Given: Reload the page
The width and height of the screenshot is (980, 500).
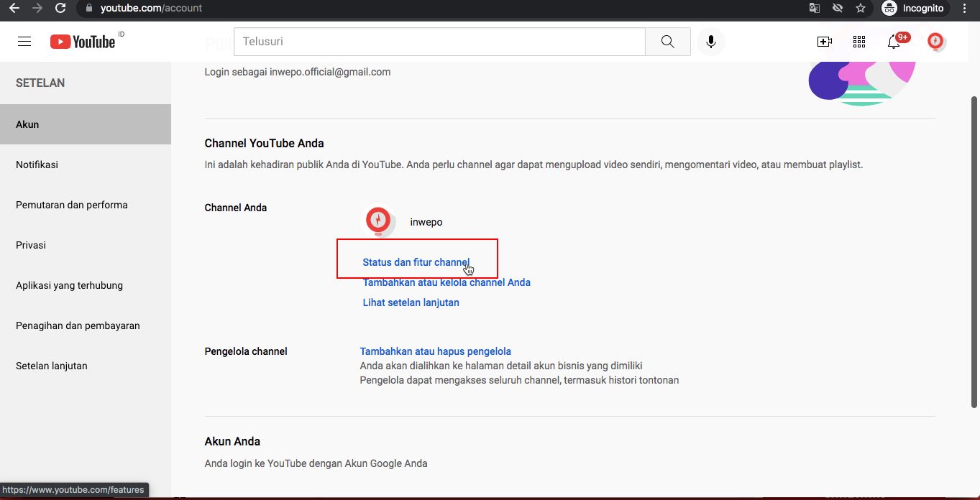Looking at the screenshot, I should (x=60, y=8).
